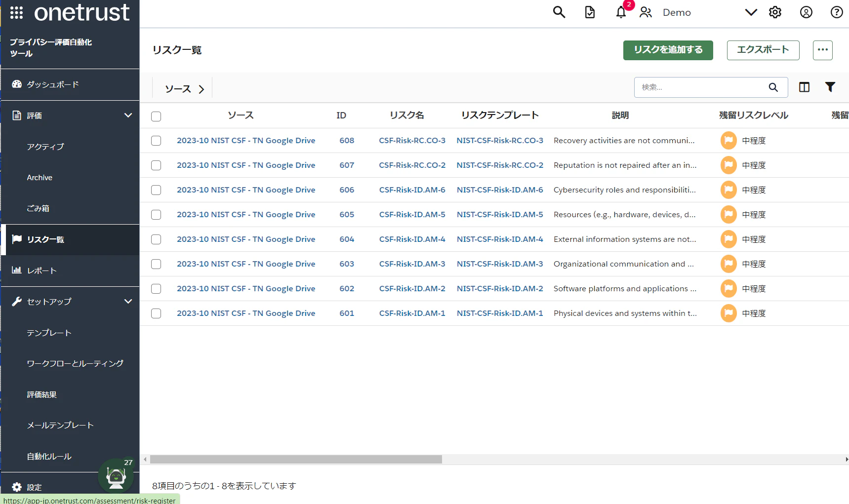Viewport: 849px width, 504px height.
Task: Tick the checkbox for risk ID 605
Action: 156,215
